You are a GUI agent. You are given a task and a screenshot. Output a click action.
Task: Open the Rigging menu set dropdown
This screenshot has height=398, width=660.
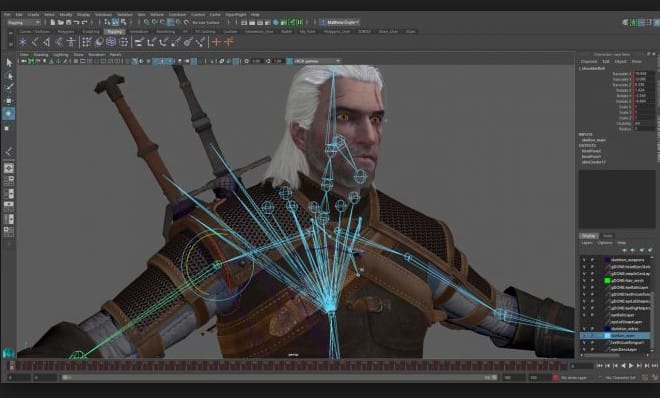(24, 22)
